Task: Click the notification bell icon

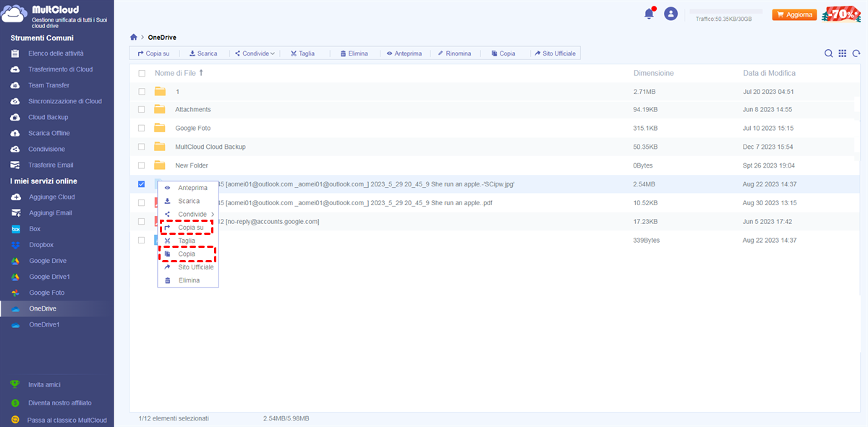Action: point(649,14)
